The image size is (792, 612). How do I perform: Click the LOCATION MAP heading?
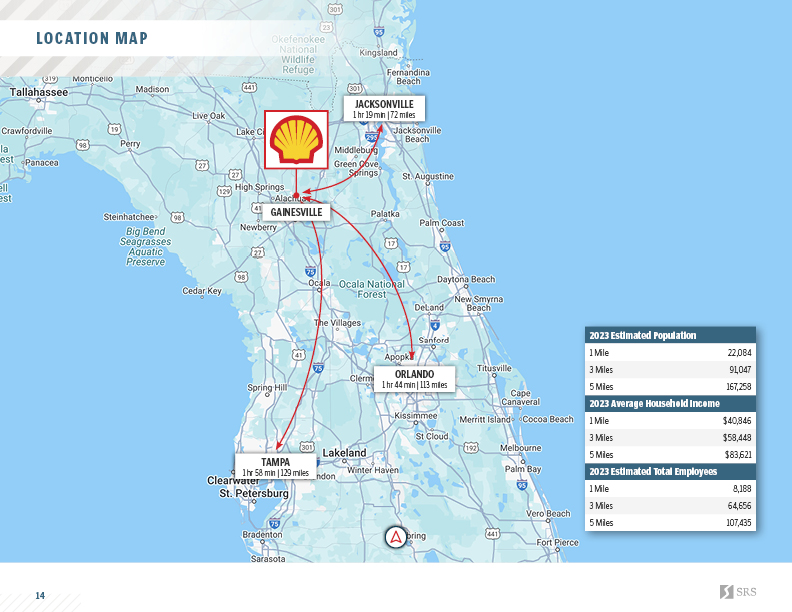click(92, 38)
